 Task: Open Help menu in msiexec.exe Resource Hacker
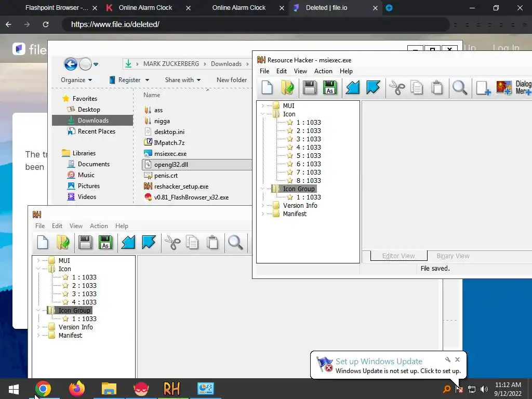pos(346,71)
